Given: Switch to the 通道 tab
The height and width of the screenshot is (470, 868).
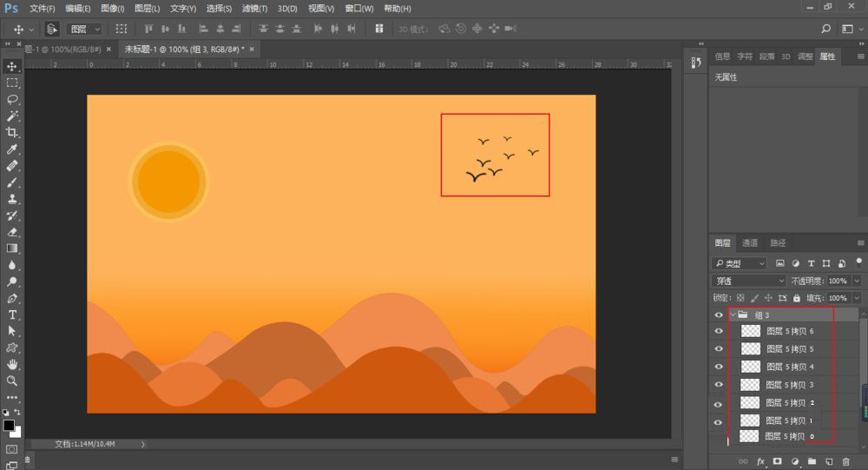Looking at the screenshot, I should [x=750, y=243].
